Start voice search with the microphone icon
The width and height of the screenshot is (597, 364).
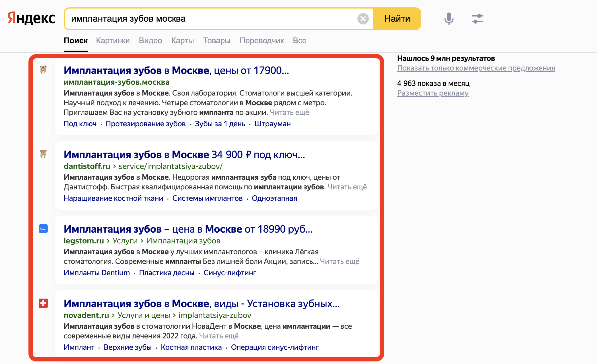coord(449,19)
